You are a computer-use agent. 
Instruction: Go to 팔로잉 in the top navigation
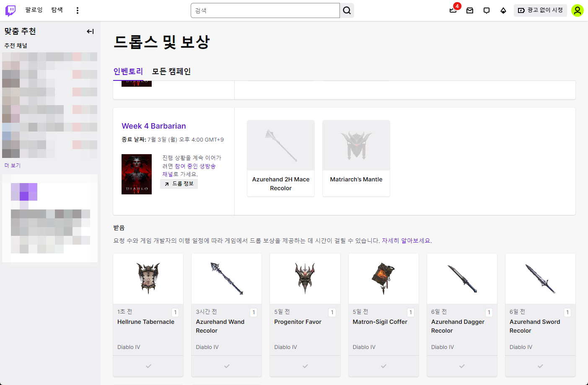[x=34, y=10]
